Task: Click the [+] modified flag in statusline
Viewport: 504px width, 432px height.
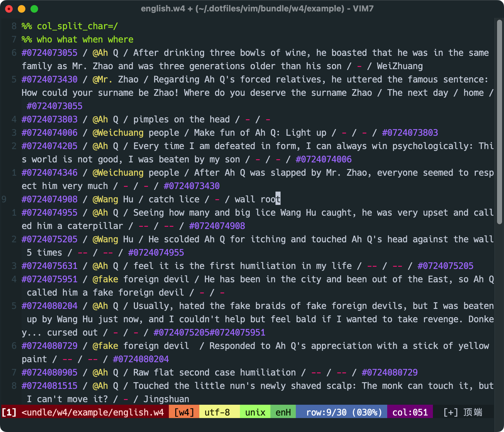Action: pos(451,412)
